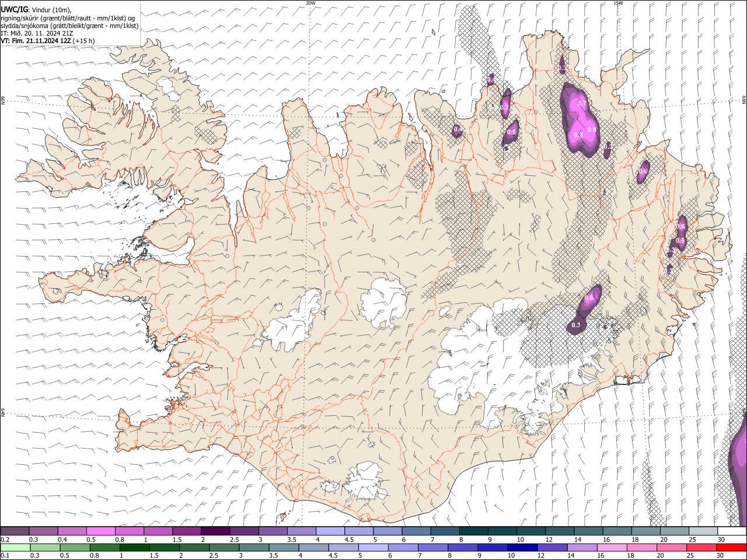Image resolution: width=747 pixels, height=560 pixels.
Task: Click the top-row legend swatch starting at 0.2
Action: pyautogui.click(x=15, y=531)
